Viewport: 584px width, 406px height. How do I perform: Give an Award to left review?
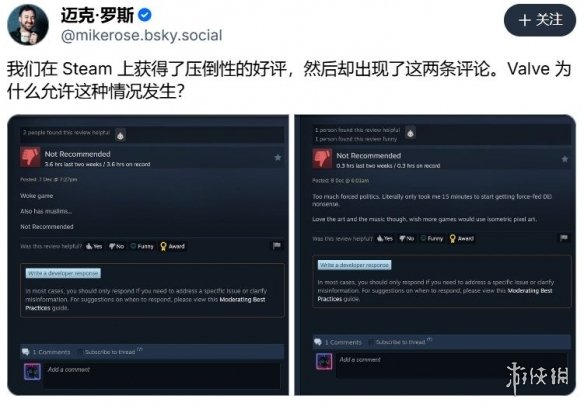click(172, 246)
